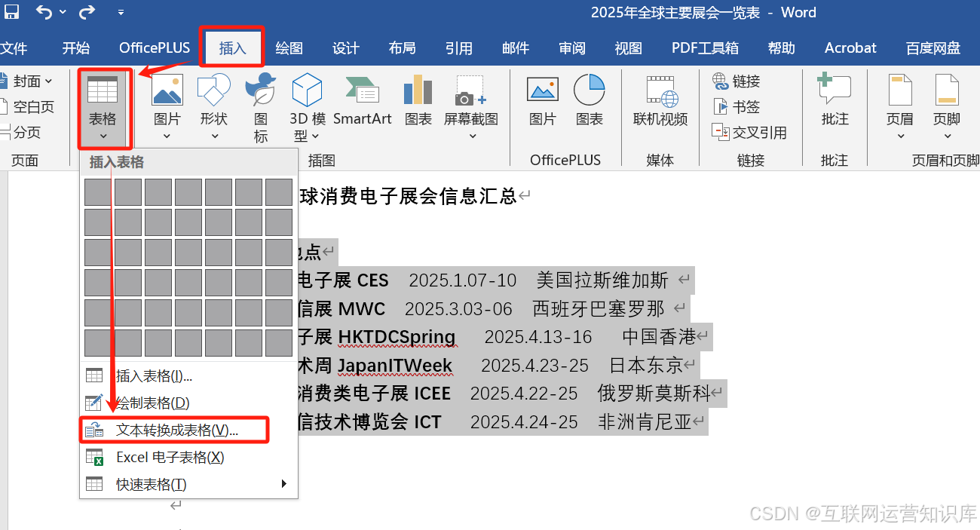Click the 图标 icons button

coord(261,107)
